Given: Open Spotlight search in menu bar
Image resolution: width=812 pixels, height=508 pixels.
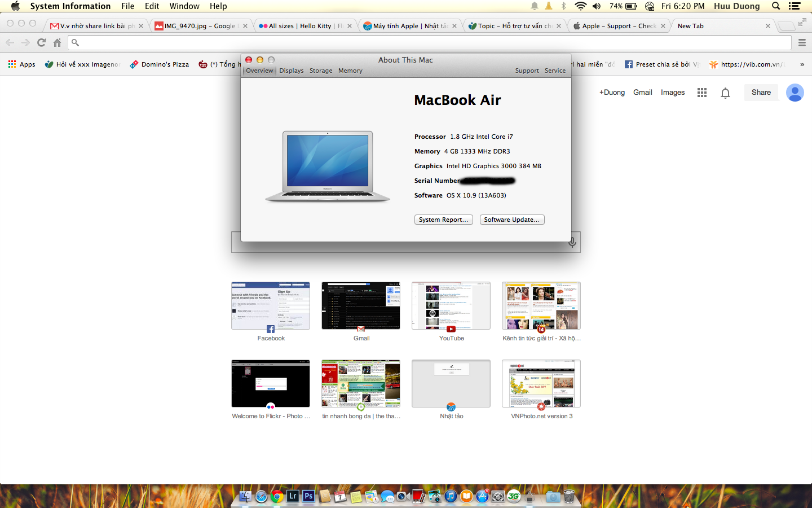Looking at the screenshot, I should point(776,6).
